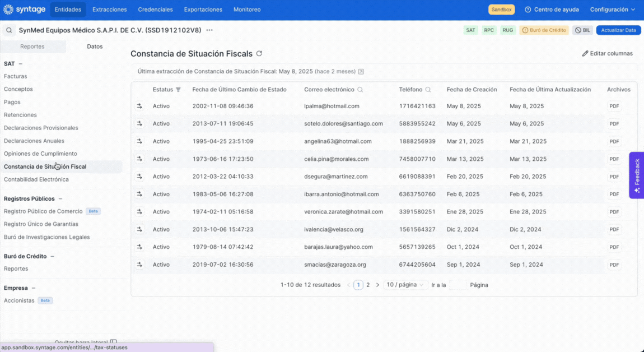Screen dimensions: 644x352
Task: Open Conceptos in the sidebar
Action: (x=18, y=89)
